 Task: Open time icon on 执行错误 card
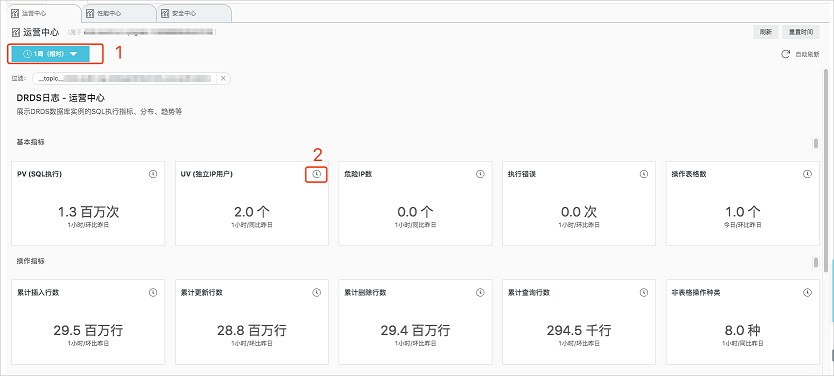(x=644, y=174)
